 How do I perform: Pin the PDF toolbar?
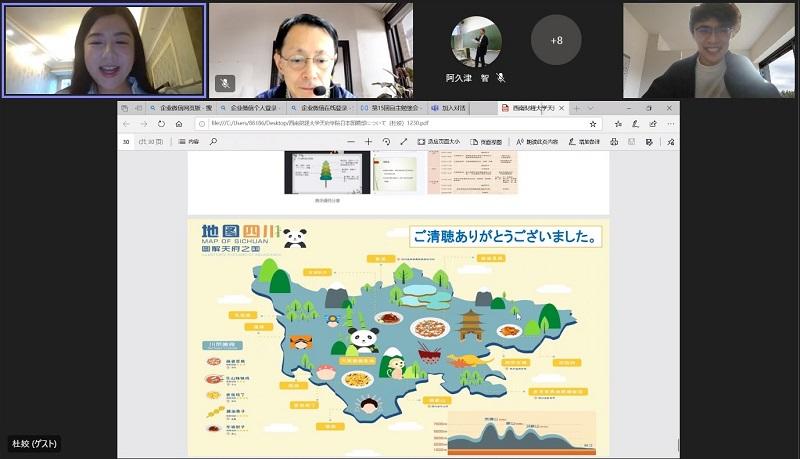670,142
